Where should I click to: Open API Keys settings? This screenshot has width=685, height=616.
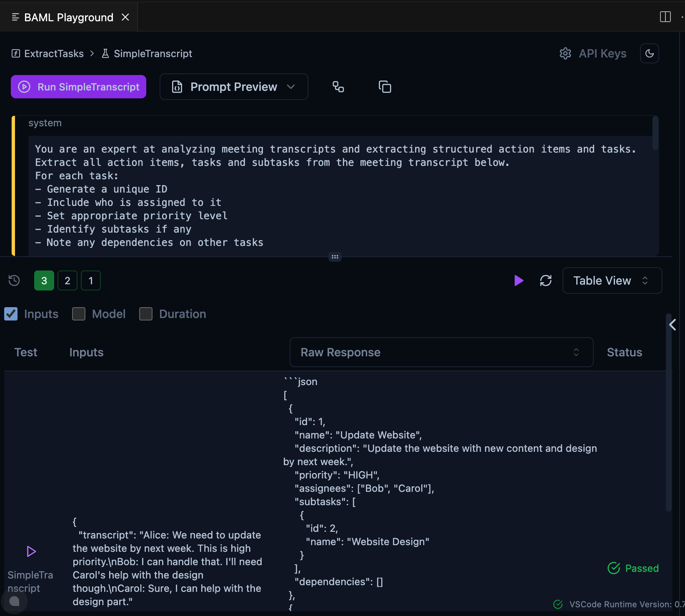click(x=593, y=53)
